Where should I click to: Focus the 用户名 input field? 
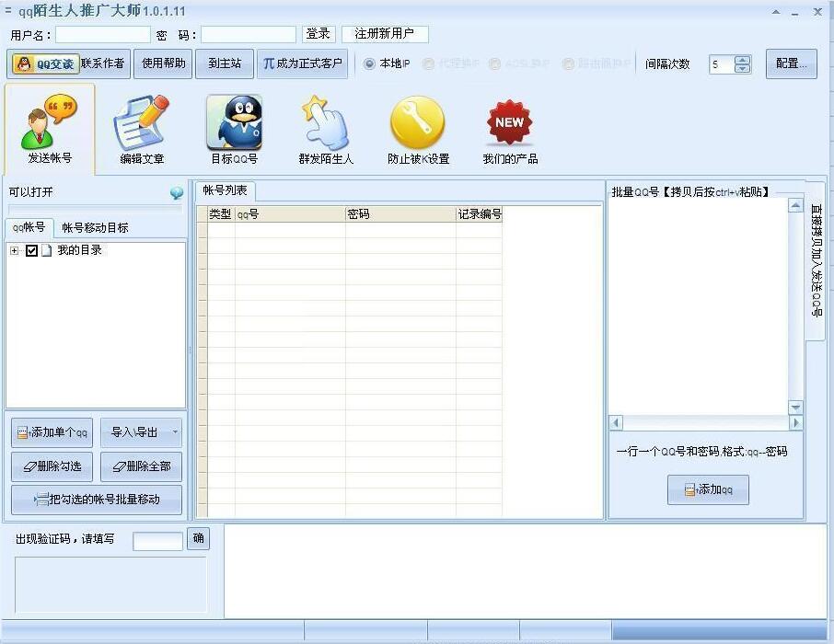tap(103, 35)
